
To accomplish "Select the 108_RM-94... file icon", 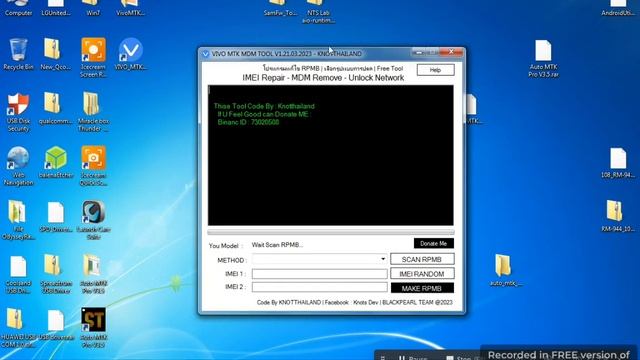I will click(x=618, y=158).
